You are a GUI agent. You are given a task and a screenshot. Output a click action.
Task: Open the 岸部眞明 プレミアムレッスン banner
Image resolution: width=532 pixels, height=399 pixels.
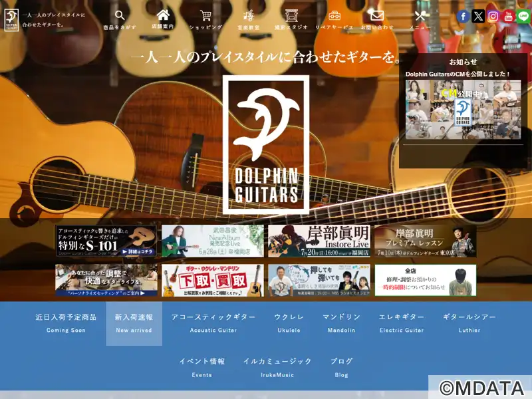(426, 241)
